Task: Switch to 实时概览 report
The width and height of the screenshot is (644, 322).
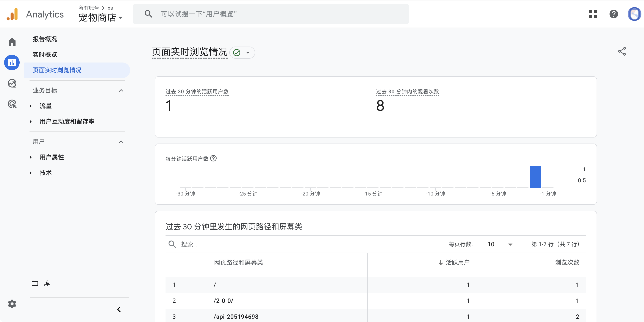Action: coord(45,54)
